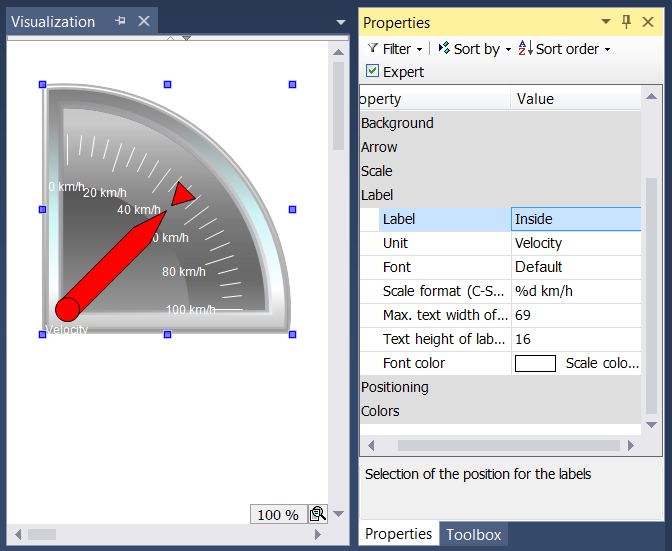This screenshot has width=672, height=551.
Task: Select the 'Unit' property name
Action: click(x=395, y=243)
